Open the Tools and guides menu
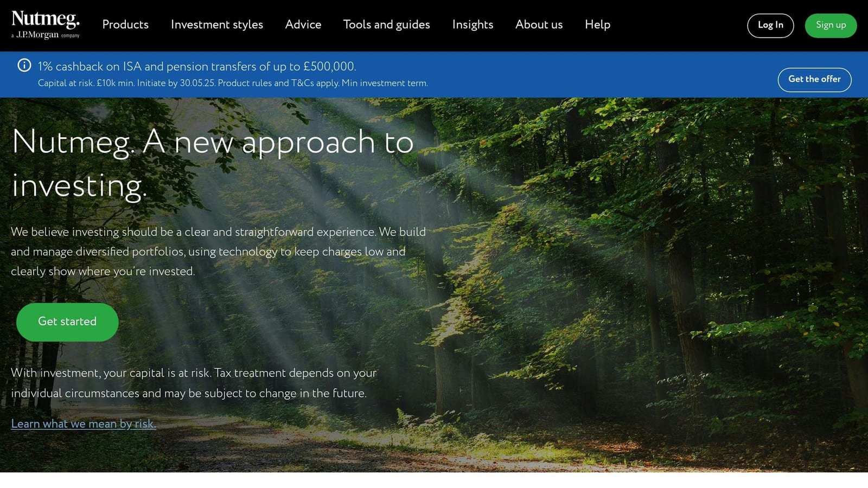The height and width of the screenshot is (488, 868). pos(387,24)
